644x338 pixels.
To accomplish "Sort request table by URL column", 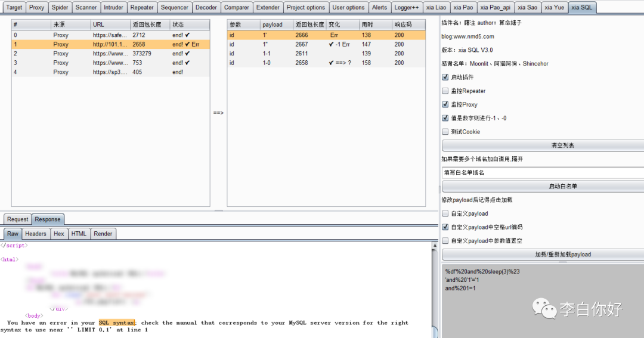I will point(110,24).
